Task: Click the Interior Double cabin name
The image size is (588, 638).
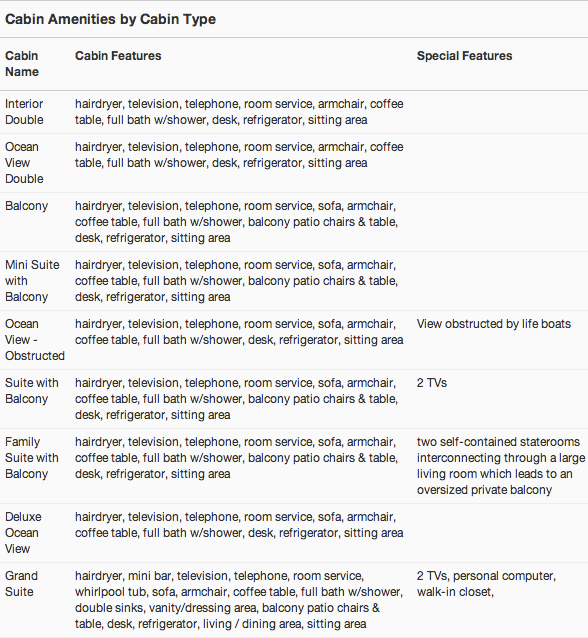Action: coord(24,112)
